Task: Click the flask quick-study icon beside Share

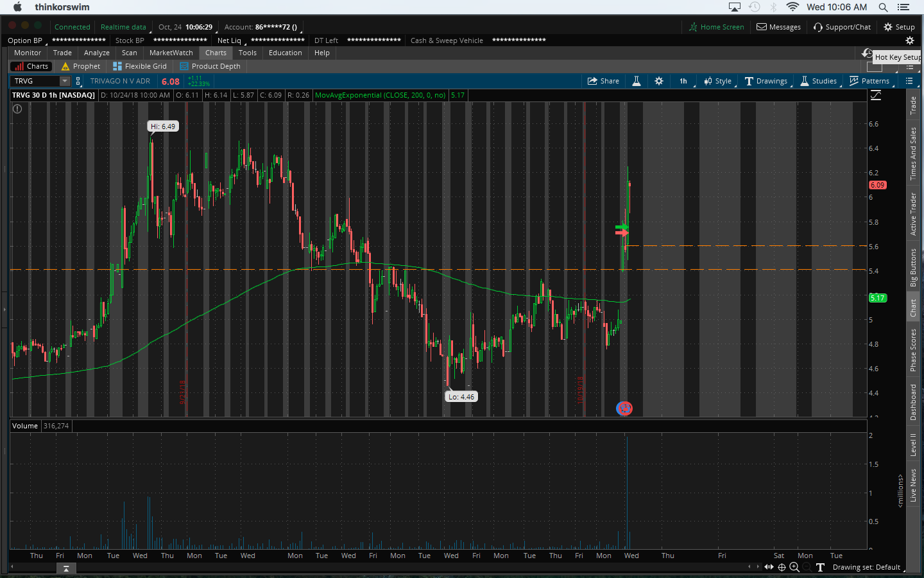Action: pyautogui.click(x=637, y=81)
